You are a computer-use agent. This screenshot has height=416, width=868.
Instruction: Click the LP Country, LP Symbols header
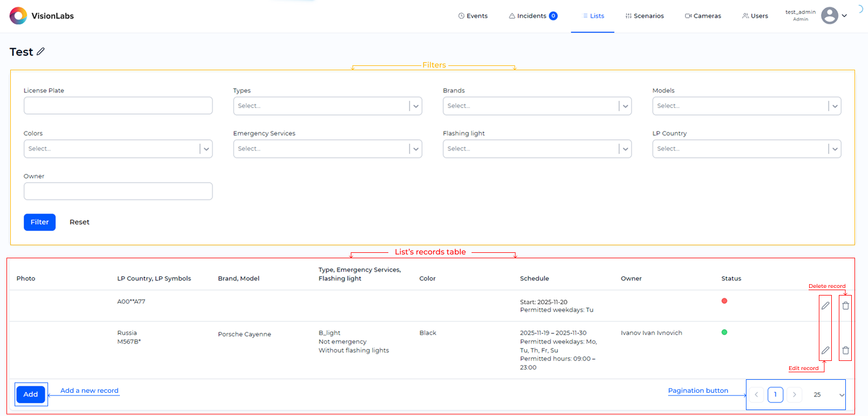[x=154, y=279]
